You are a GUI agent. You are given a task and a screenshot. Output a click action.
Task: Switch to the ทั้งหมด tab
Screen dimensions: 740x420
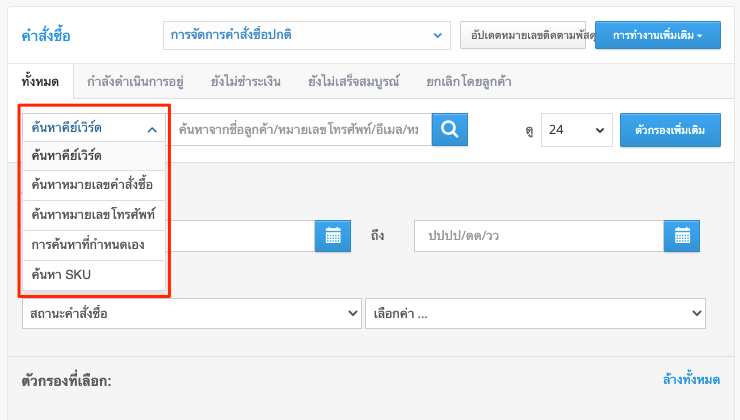41,82
